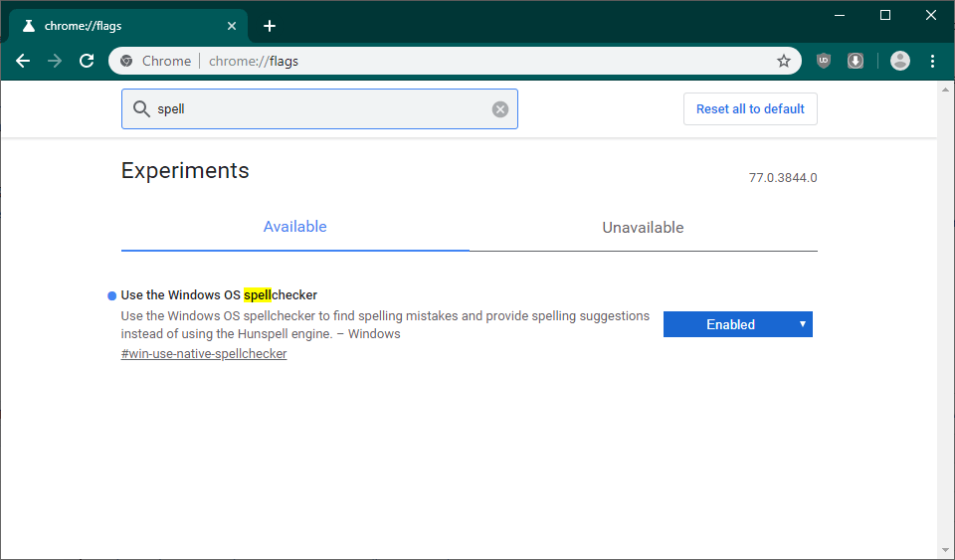Click the version number 77.0.3844.0
The height and width of the screenshot is (560, 955).
[x=783, y=178]
